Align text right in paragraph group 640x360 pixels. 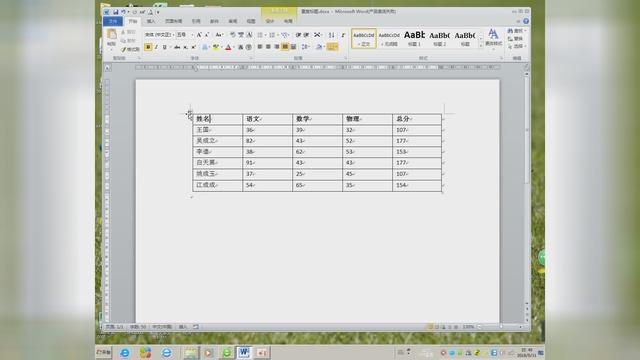[277, 47]
